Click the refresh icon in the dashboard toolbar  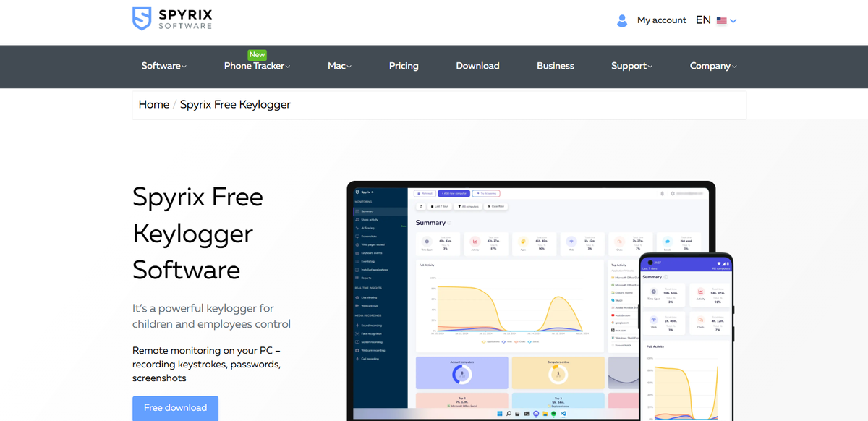click(421, 206)
